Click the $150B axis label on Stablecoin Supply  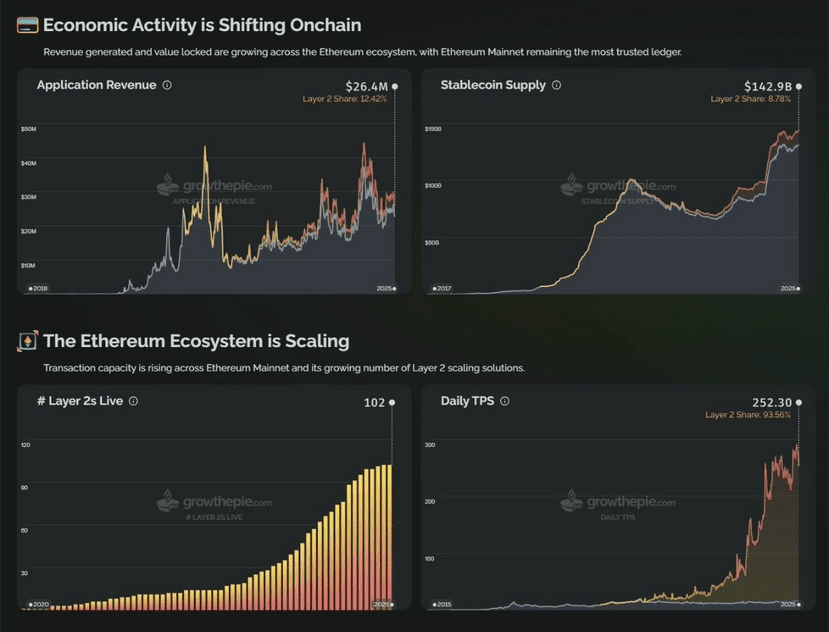point(433,129)
